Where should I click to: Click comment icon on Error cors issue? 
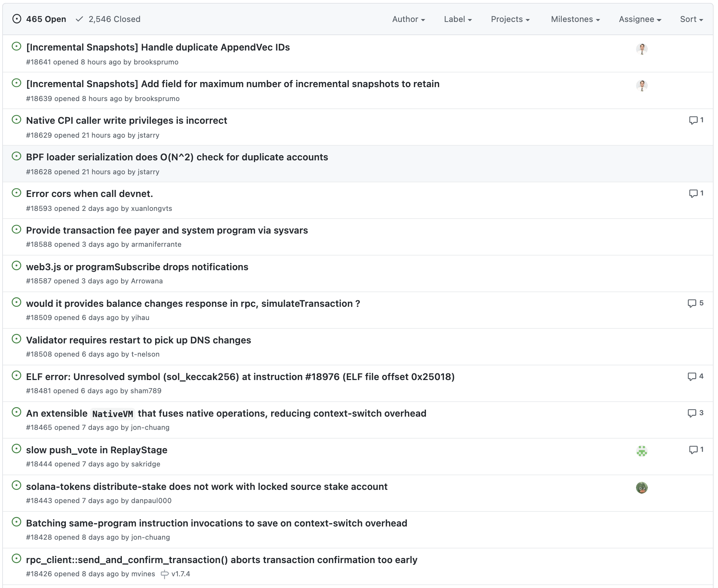tap(693, 194)
